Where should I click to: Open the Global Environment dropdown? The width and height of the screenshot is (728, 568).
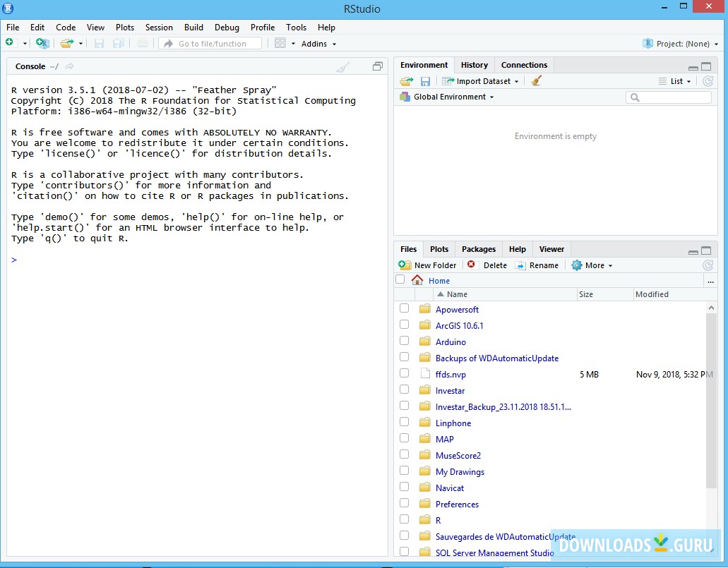point(447,97)
